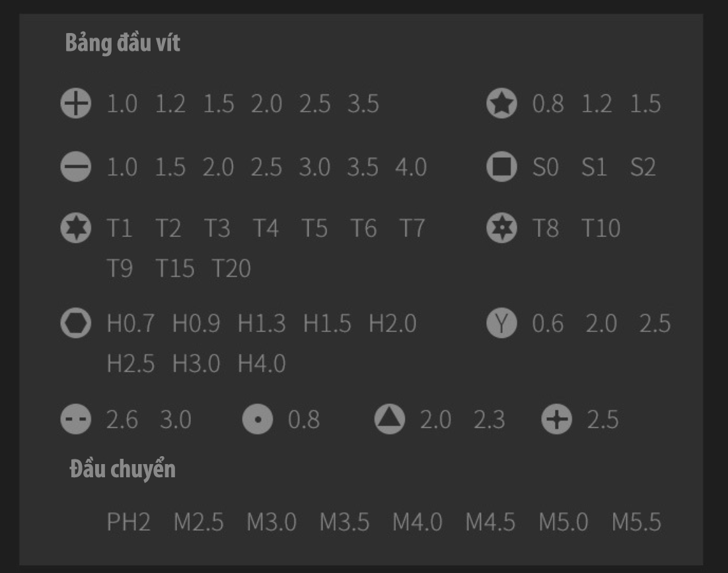Click the H4.0 hex size label
Screen dimensions: 728x573
(262, 363)
